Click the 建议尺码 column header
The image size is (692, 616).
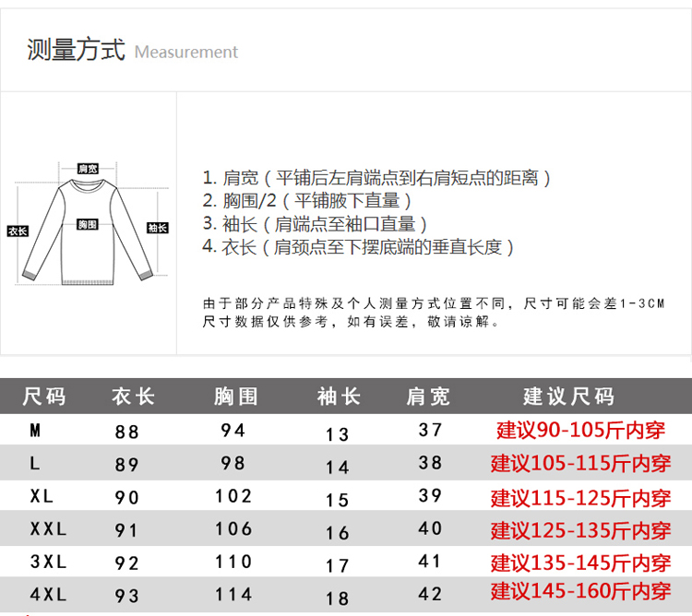point(568,397)
